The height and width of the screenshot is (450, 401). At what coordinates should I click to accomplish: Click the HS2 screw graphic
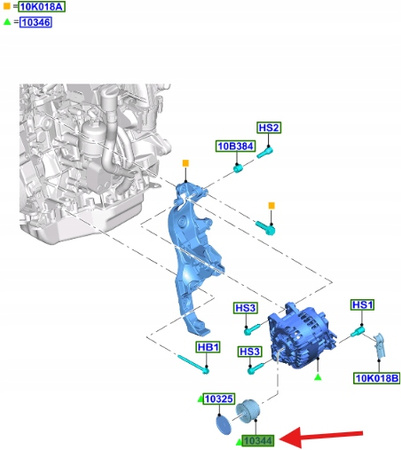click(x=265, y=152)
